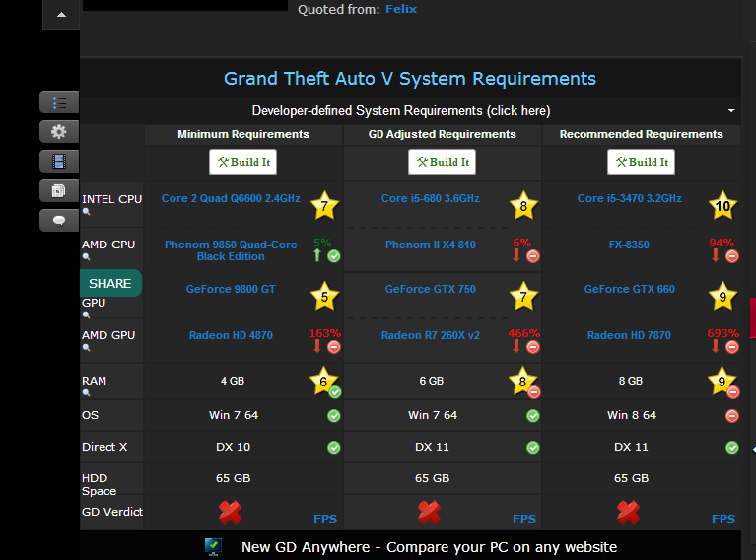
Task: Click star rating 7 beside GeForce GTX 750
Action: [523, 296]
